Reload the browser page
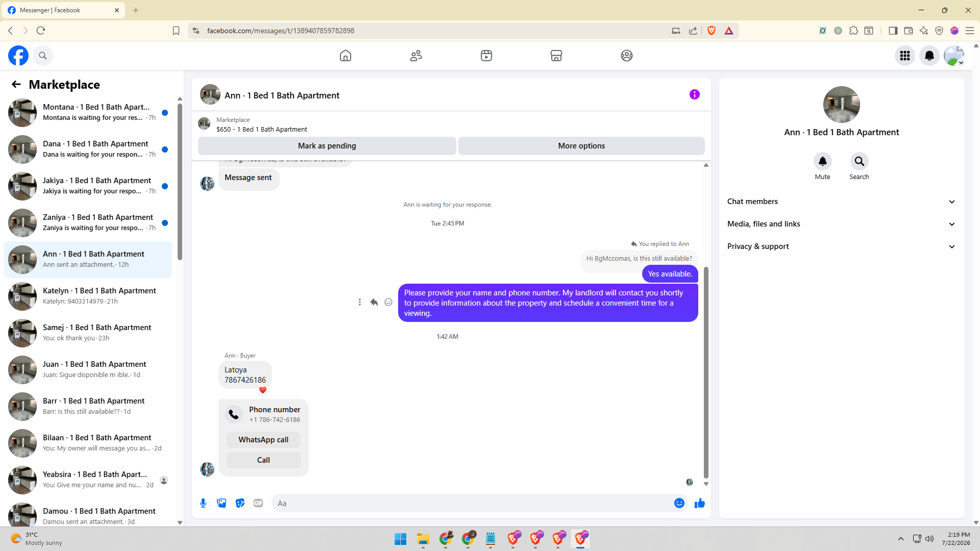This screenshot has width=980, height=551. coord(41,31)
